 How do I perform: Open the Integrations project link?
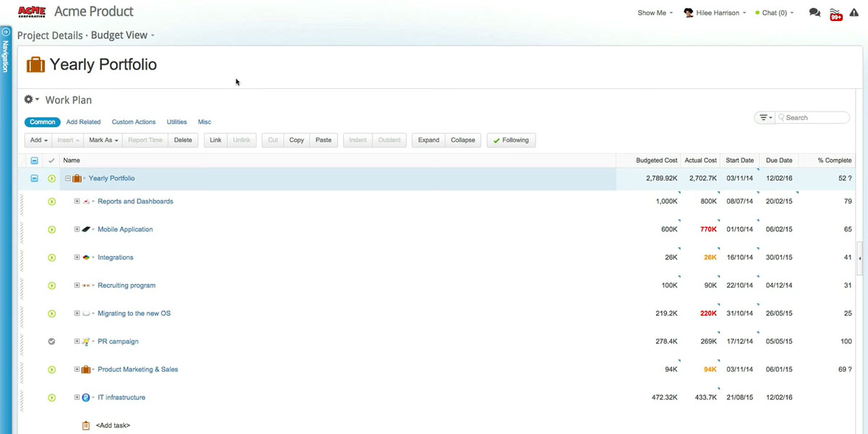(115, 258)
